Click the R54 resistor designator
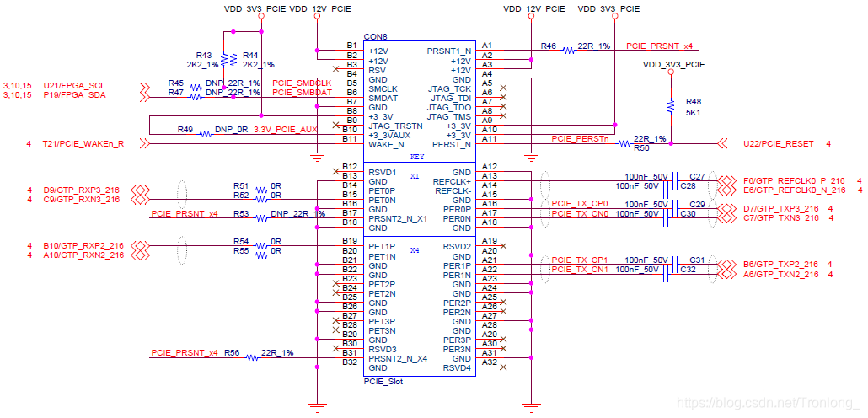 (x=241, y=241)
